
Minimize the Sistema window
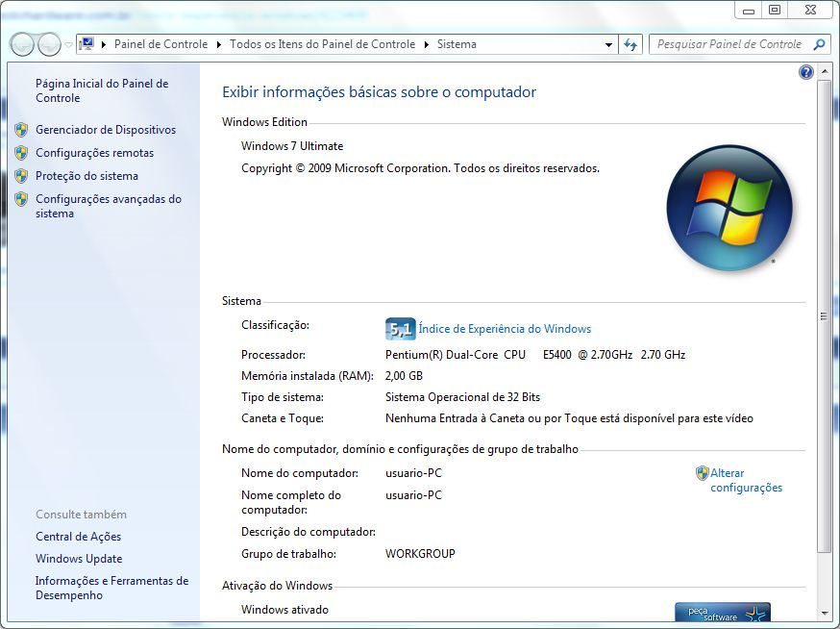[749, 11]
